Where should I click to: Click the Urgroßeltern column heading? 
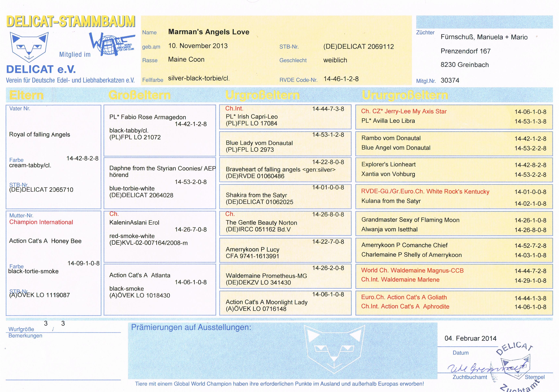coord(262,95)
